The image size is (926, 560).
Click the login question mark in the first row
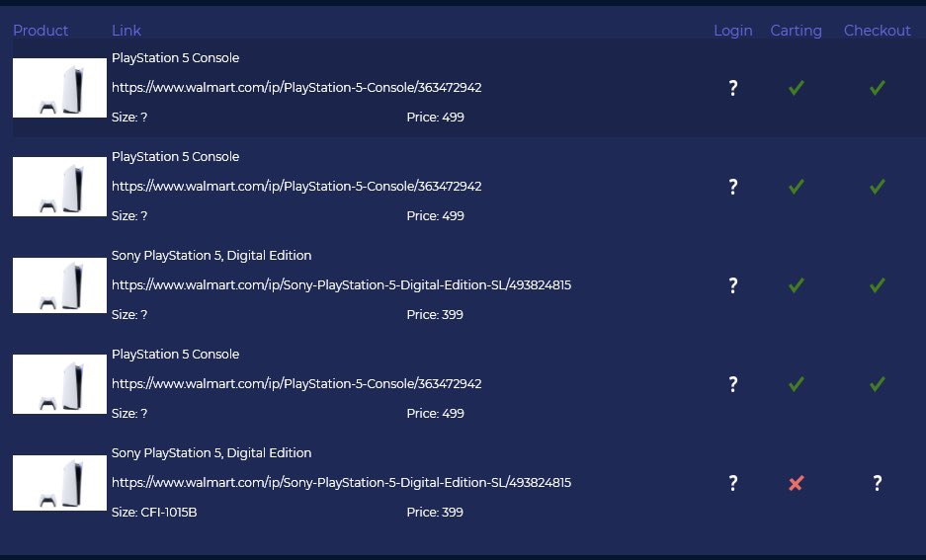pyautogui.click(x=733, y=88)
